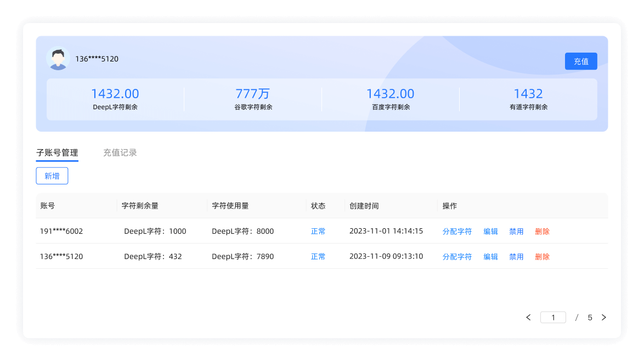
Task: Open 分配字符 for account 136****5120
Action: pos(457,256)
